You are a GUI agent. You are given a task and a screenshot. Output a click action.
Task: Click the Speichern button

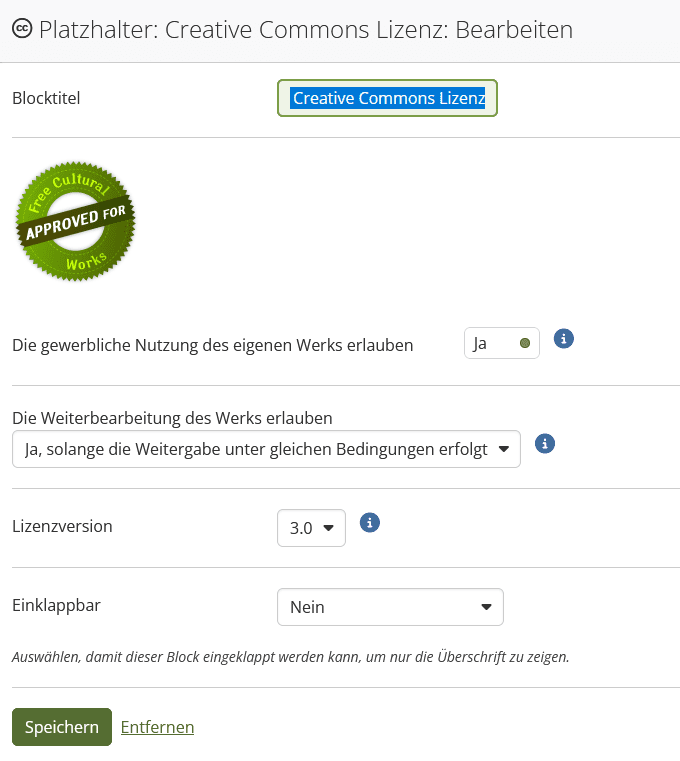coord(62,727)
